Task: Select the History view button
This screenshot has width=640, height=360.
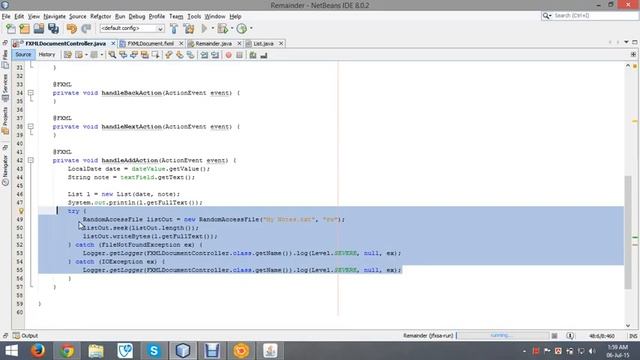Action: 47,55
